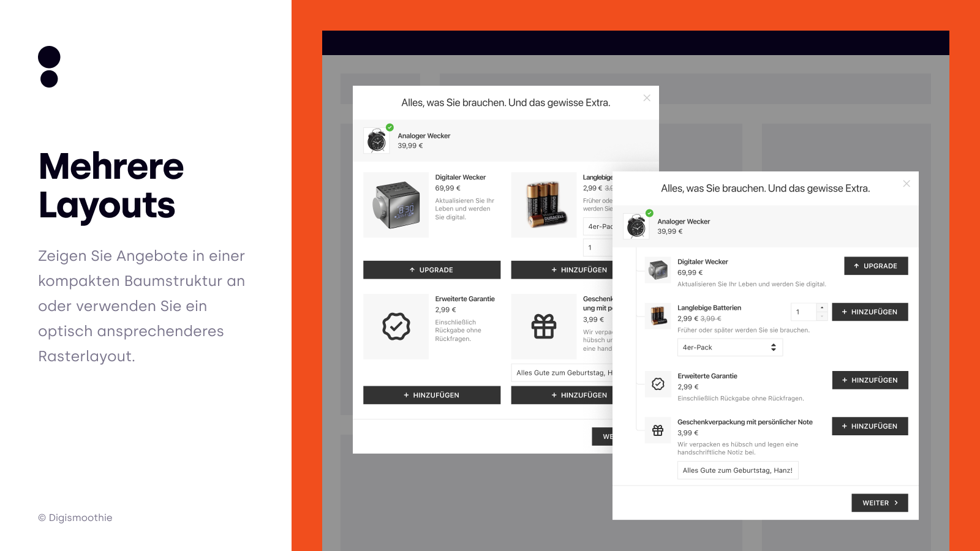
Task: Add batteries with HINZUFÜGEN in grid popup
Action: click(562, 270)
